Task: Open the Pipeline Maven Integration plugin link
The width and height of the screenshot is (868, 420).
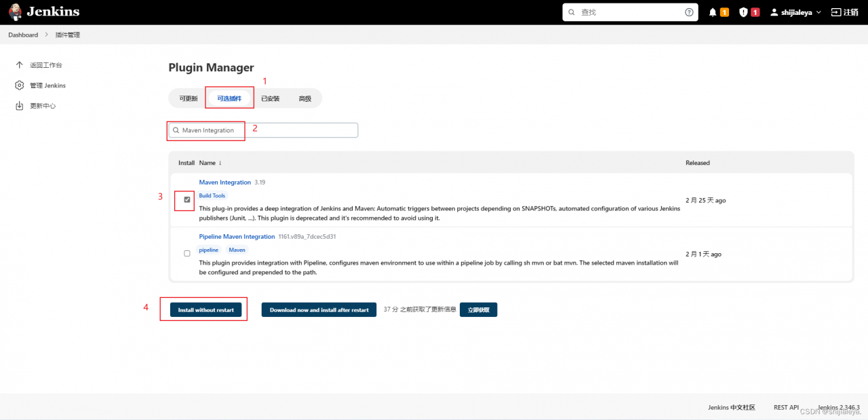Action: 237,237
